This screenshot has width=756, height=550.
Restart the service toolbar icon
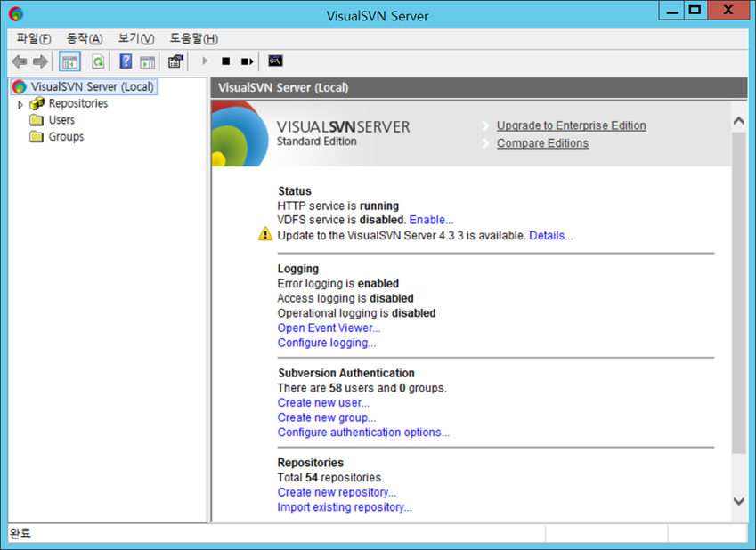(x=248, y=61)
